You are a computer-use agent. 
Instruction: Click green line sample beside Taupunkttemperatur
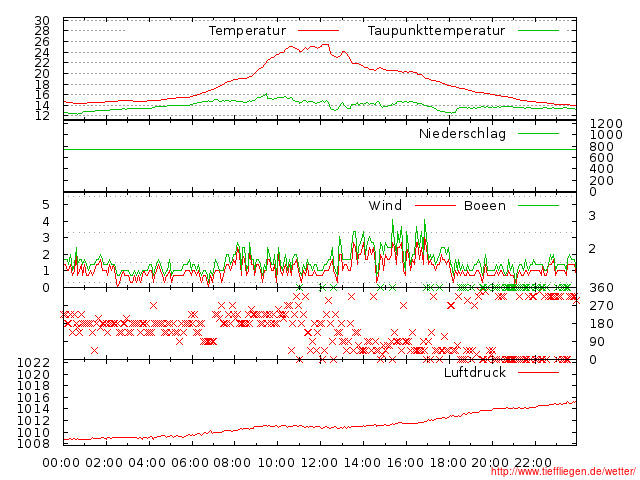pyautogui.click(x=538, y=31)
